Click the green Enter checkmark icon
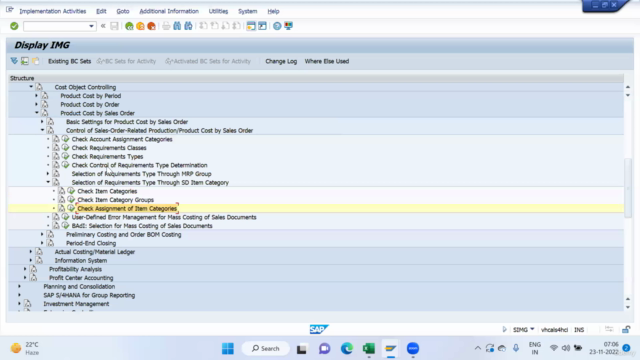Screen dimensions: 640x360 (x=14, y=26)
